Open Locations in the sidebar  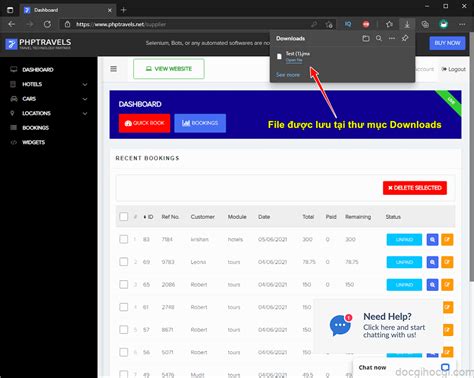[x=36, y=113]
